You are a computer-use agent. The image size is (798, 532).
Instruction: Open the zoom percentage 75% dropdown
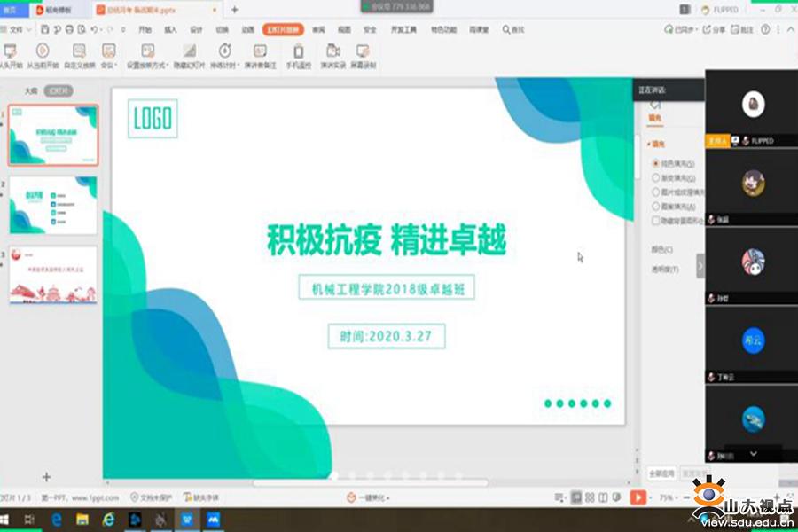point(667,498)
